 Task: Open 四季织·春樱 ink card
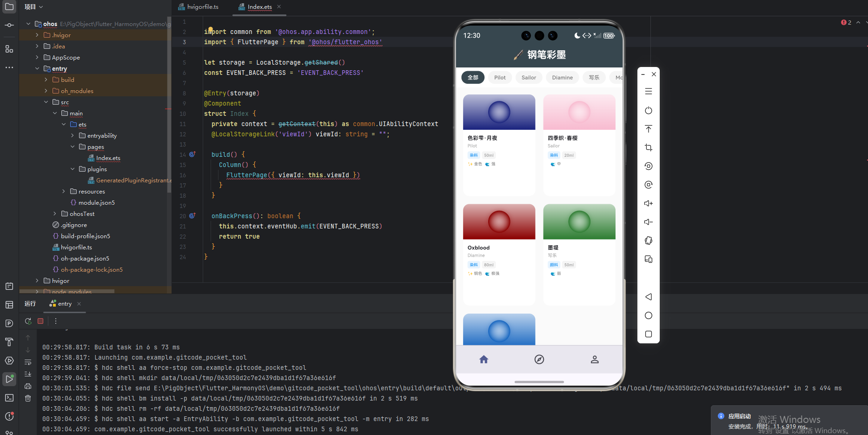(579, 145)
